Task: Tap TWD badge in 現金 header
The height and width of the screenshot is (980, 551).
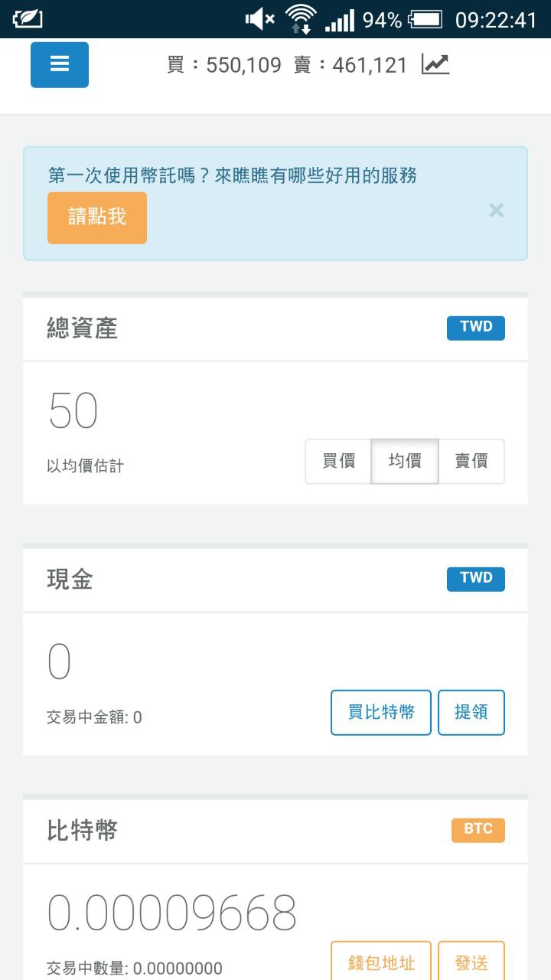Action: pyautogui.click(x=476, y=579)
